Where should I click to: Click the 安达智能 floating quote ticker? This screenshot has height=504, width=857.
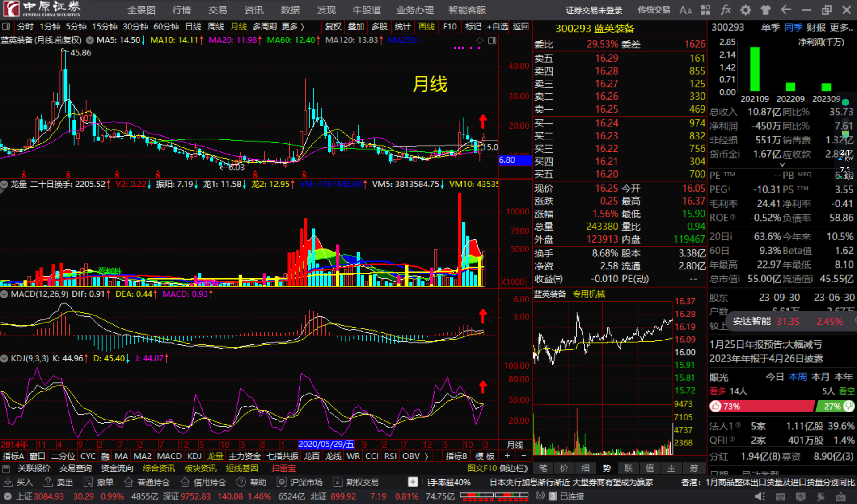coord(790,321)
